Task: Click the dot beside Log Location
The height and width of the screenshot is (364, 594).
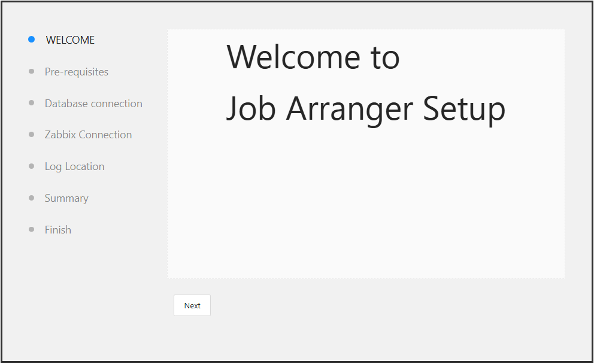Action: point(32,166)
